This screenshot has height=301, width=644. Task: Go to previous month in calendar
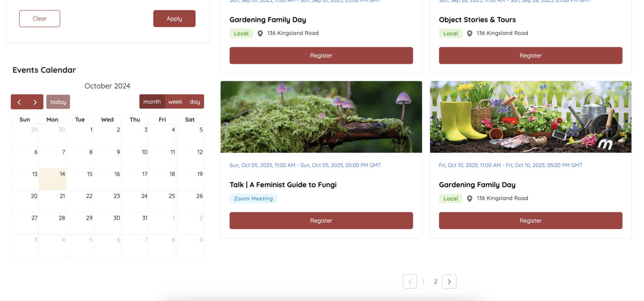(19, 102)
